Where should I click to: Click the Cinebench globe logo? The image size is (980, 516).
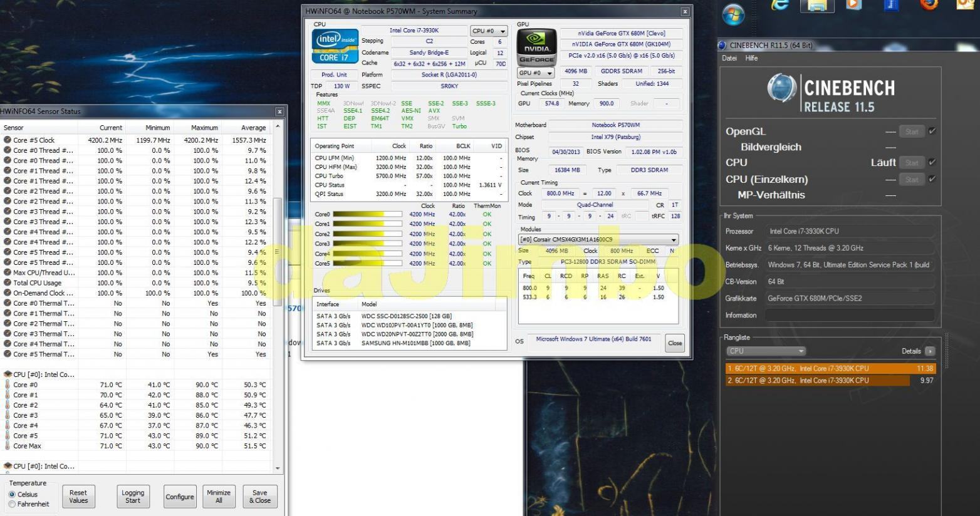point(781,88)
